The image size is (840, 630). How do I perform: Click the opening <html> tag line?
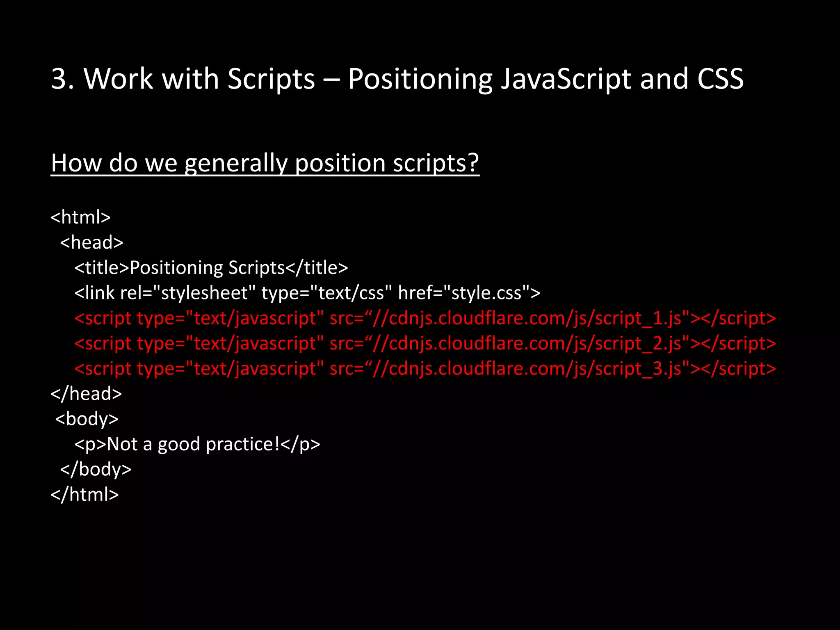pyautogui.click(x=81, y=217)
